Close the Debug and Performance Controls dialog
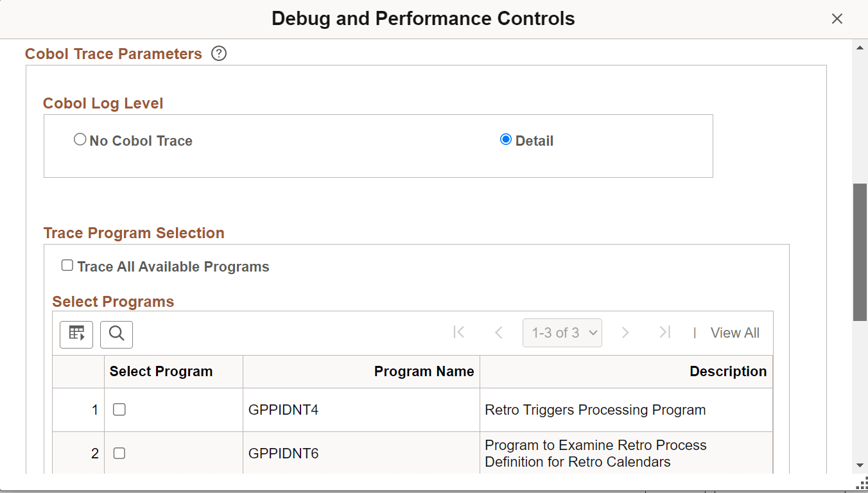This screenshot has height=493, width=868. point(837,19)
